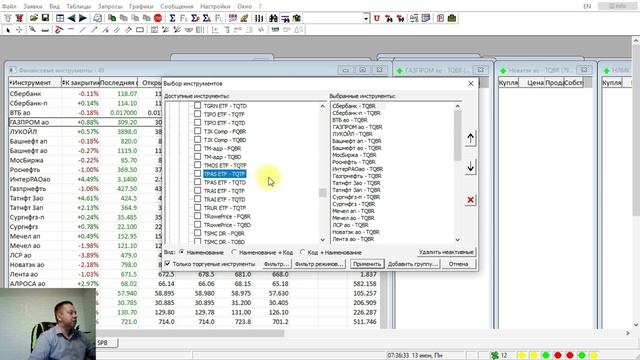Image resolution: width=640 pixels, height=360 pixels.
Task: Move selected instrument up with arrow button
Action: click(x=470, y=138)
